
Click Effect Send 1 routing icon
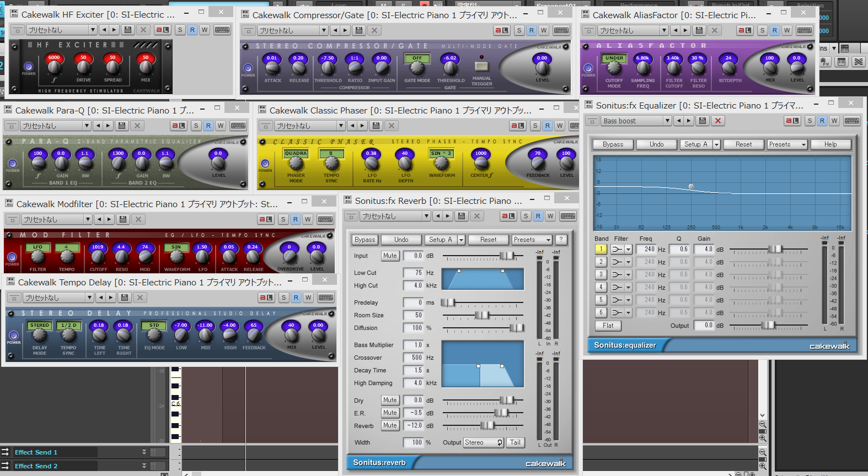[x=6, y=452]
